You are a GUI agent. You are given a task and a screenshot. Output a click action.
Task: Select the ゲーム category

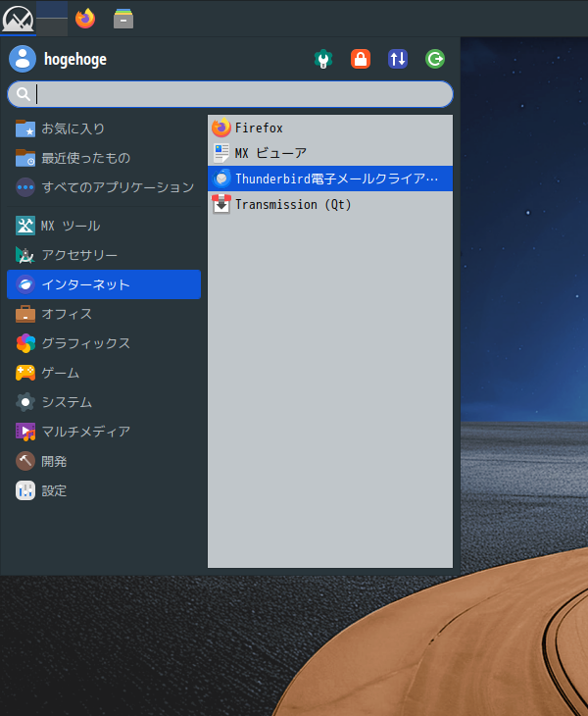pyautogui.click(x=104, y=373)
